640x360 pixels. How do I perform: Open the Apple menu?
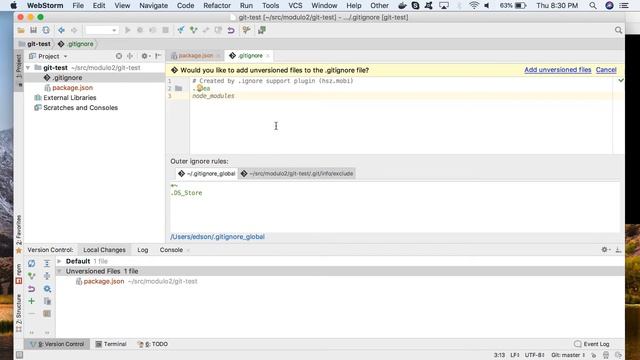click(x=13, y=5)
